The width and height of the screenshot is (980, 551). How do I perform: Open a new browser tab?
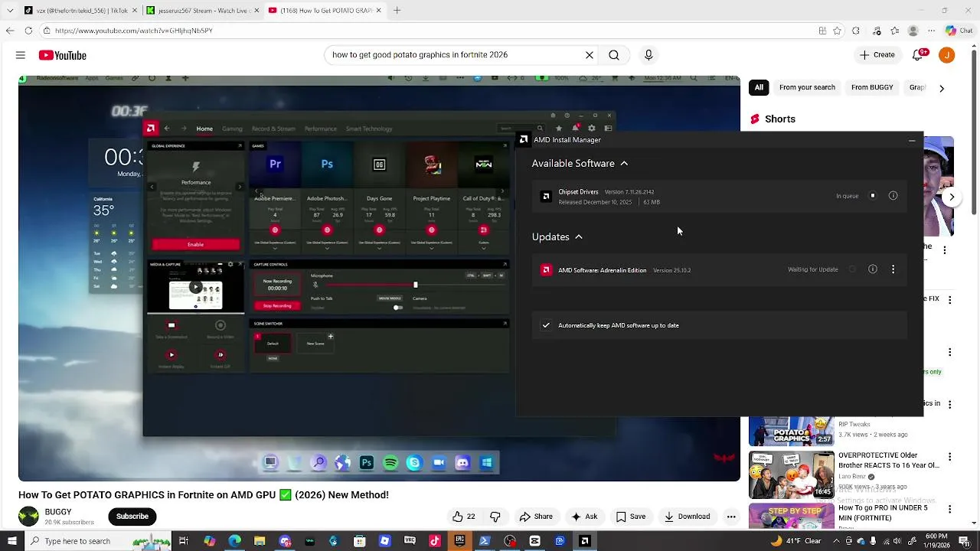click(x=397, y=11)
